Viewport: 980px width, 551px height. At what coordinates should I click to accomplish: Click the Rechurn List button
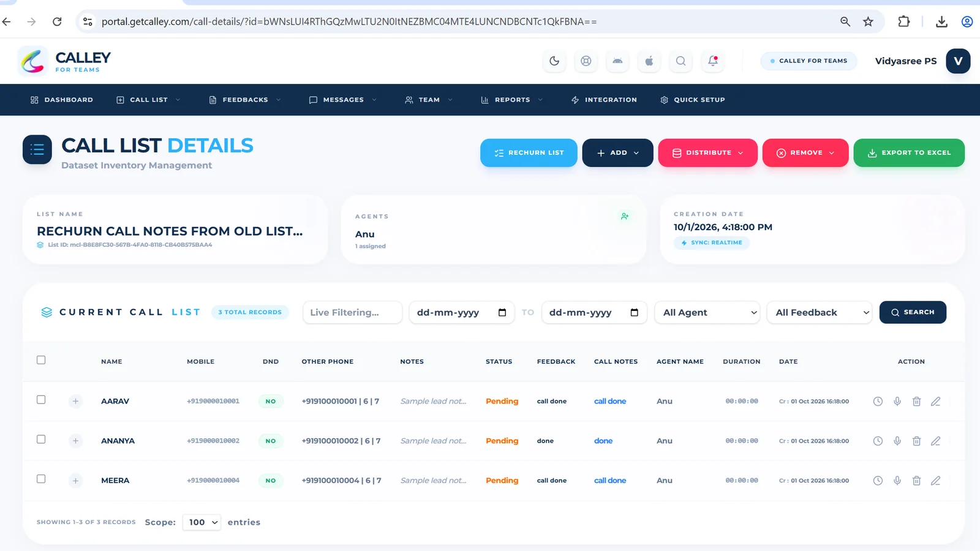(529, 152)
